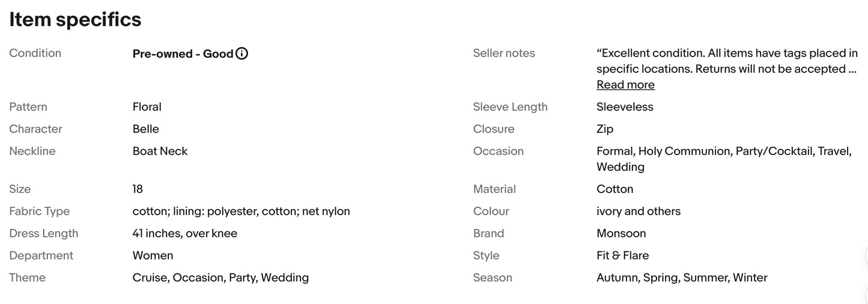
Task: Click the Belle character value
Action: [145, 129]
